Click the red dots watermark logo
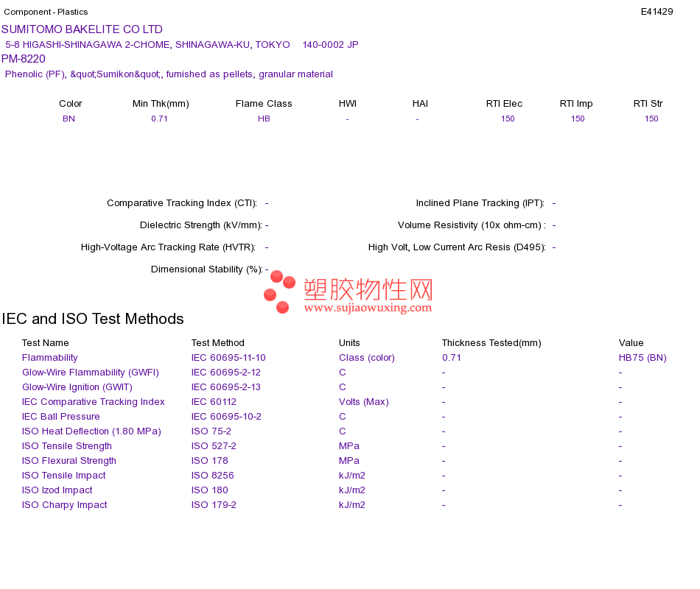This screenshot has height=589, width=700. (279, 292)
